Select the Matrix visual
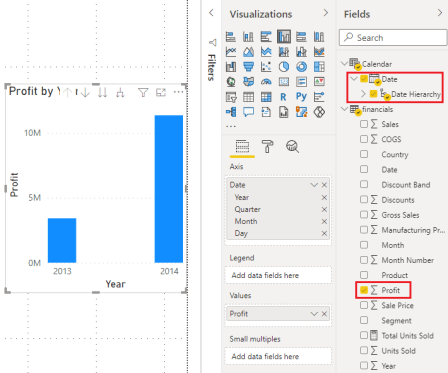448x373 pixels. coord(266,97)
